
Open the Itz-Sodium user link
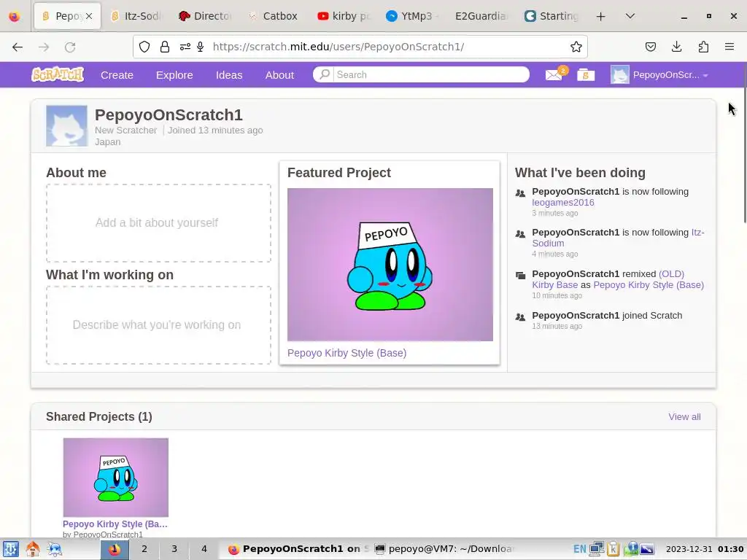(x=618, y=238)
